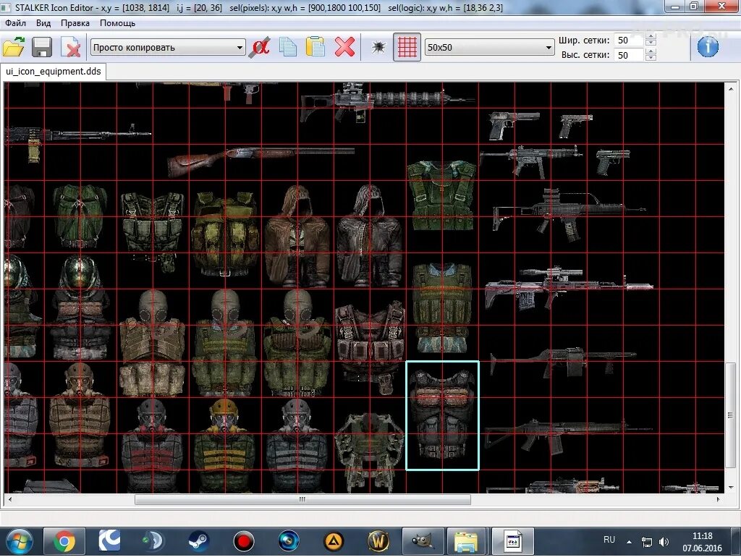Click the red record button taskbar icon
741x560 pixels.
(244, 542)
